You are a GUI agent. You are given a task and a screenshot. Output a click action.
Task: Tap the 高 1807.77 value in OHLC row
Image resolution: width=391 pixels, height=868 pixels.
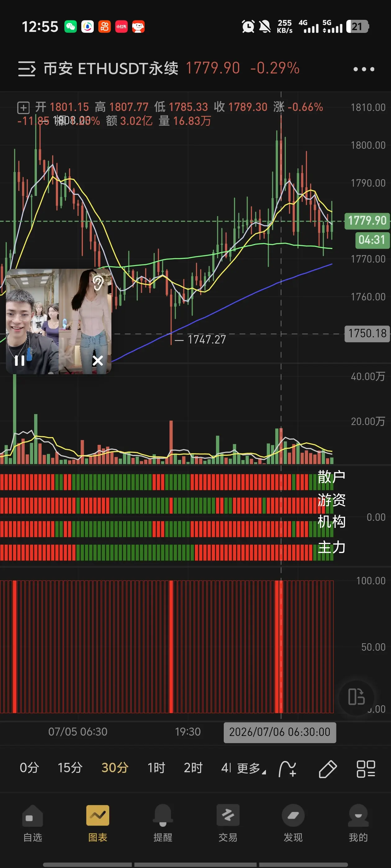click(121, 107)
